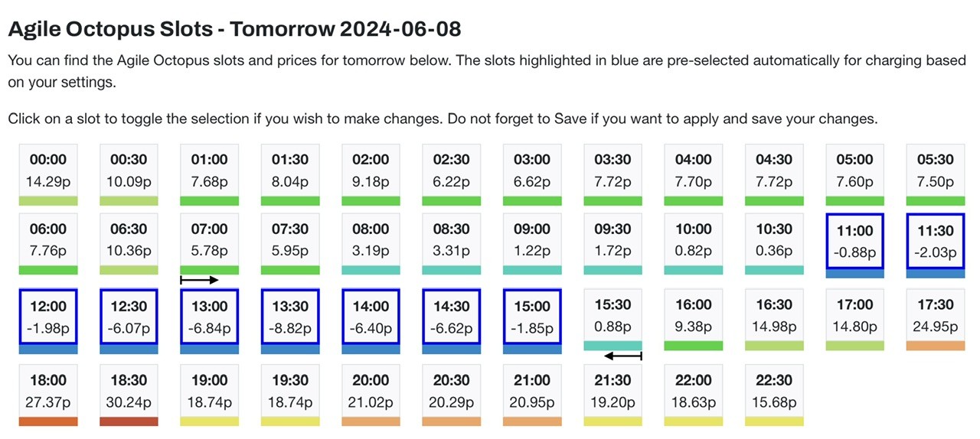The image size is (980, 439).
Task: Deselect the 12:30 slot at -6.07p
Action: tap(128, 317)
